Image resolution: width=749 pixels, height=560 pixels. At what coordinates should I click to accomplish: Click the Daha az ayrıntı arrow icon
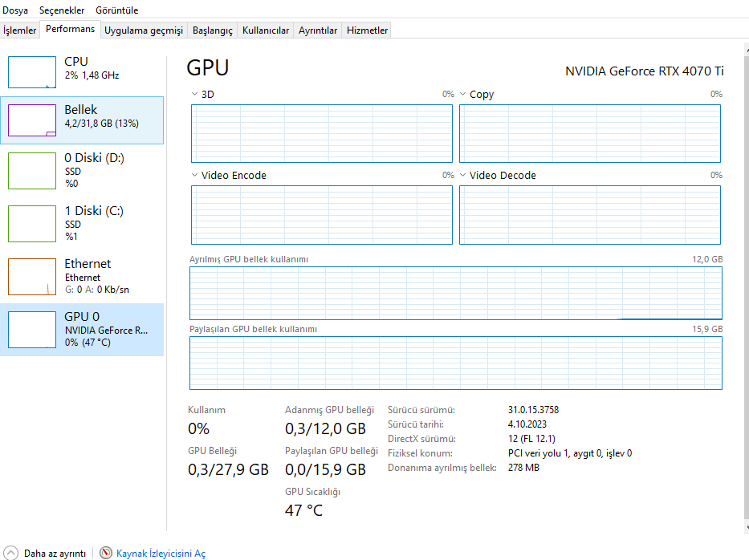point(11,553)
